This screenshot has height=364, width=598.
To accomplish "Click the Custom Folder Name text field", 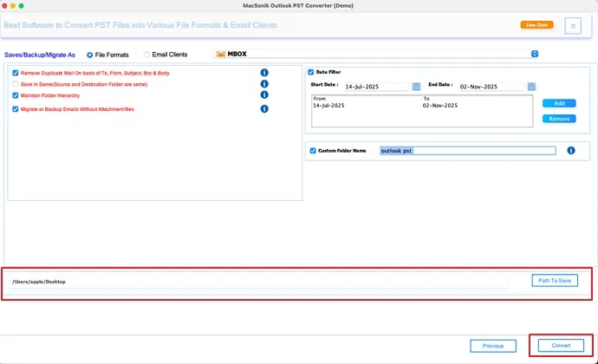I will pyautogui.click(x=468, y=151).
